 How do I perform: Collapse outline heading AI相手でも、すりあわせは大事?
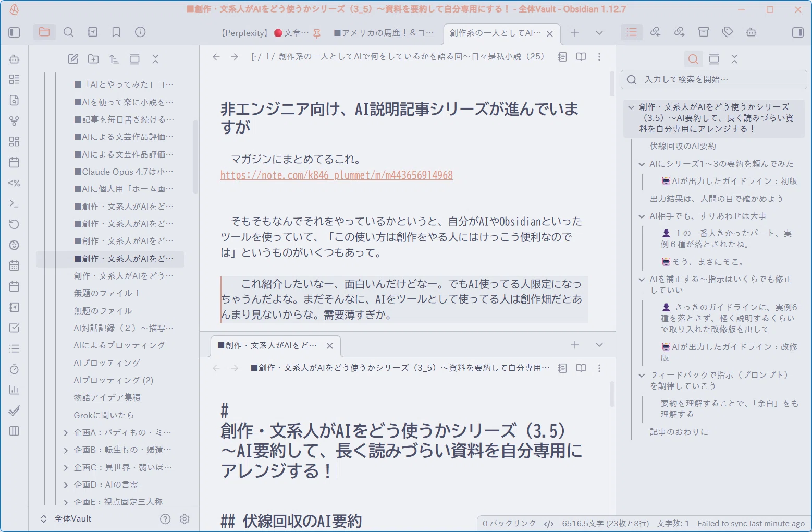[x=642, y=216]
